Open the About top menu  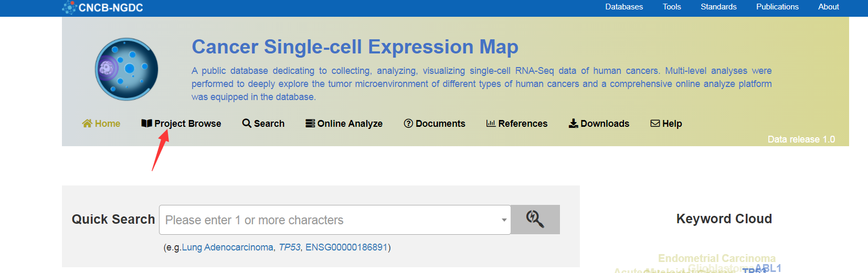(828, 7)
